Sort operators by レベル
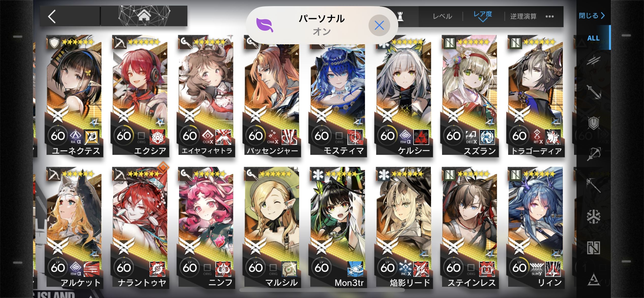Viewport: 644px width, 298px height. click(442, 17)
